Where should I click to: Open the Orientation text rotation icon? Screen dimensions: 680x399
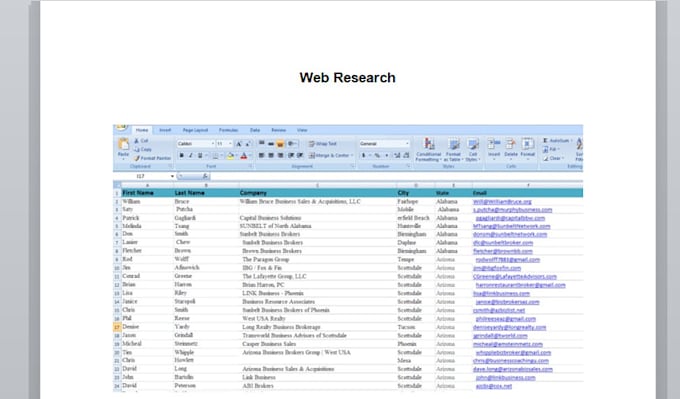[x=292, y=144]
